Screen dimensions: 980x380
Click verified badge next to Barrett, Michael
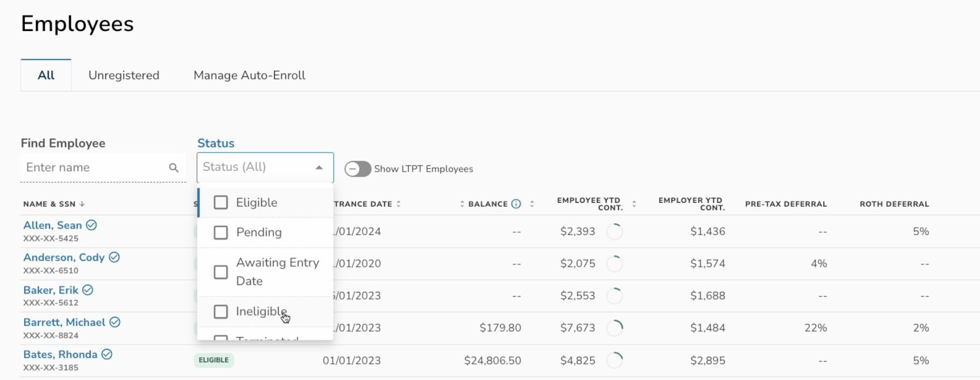coord(115,323)
